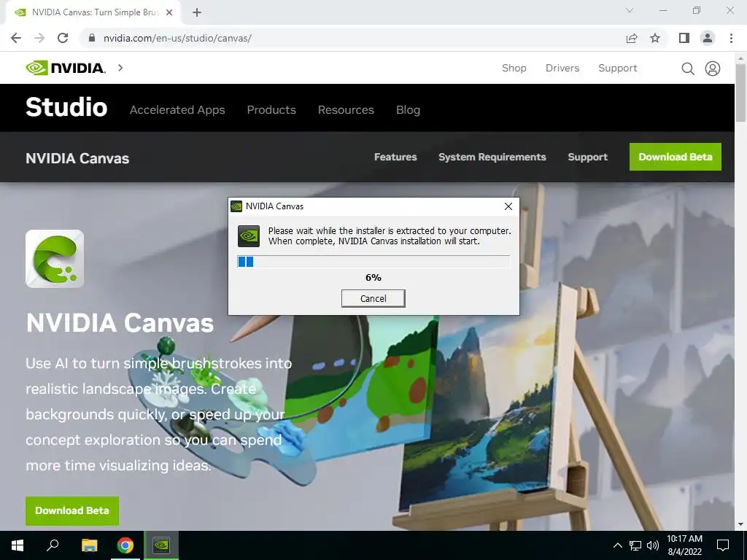Viewport: 747px width, 560px height.
Task: Open Accelerated Apps menu
Action: pos(177,110)
